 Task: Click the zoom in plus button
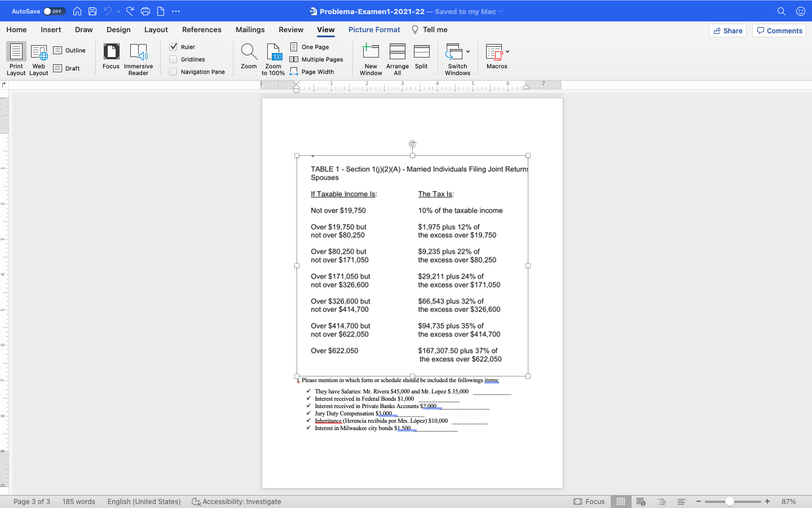pyautogui.click(x=767, y=501)
